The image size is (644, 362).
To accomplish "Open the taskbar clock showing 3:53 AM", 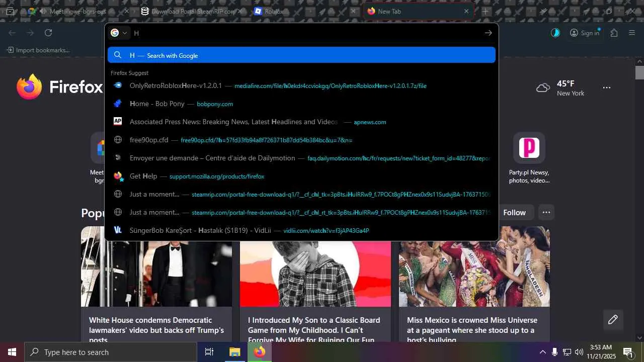I will [x=601, y=352].
